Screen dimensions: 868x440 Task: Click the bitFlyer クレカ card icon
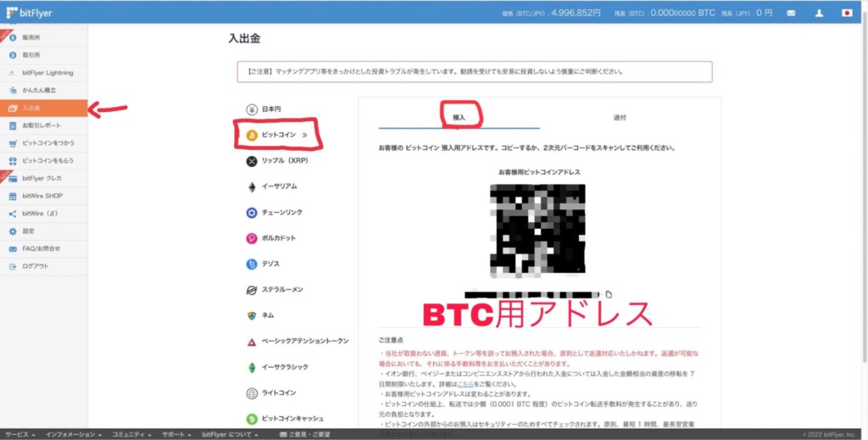click(13, 179)
